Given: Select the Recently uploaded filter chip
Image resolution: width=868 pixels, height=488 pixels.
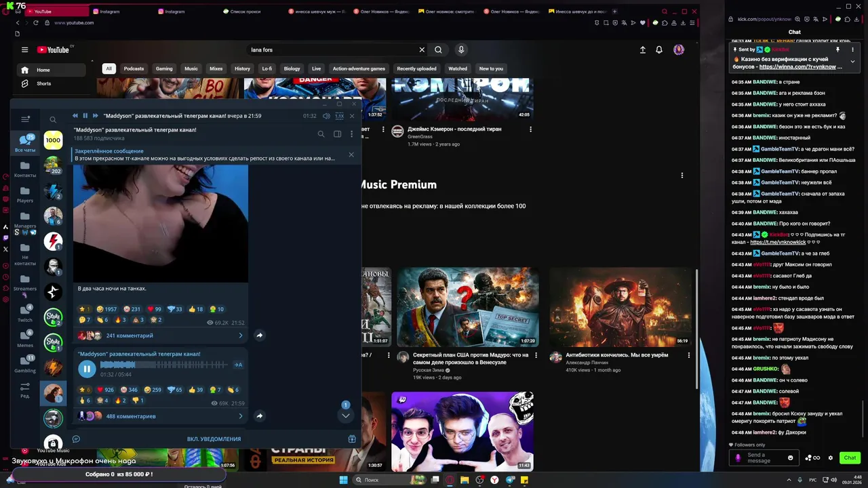Looking at the screenshot, I should click(416, 68).
